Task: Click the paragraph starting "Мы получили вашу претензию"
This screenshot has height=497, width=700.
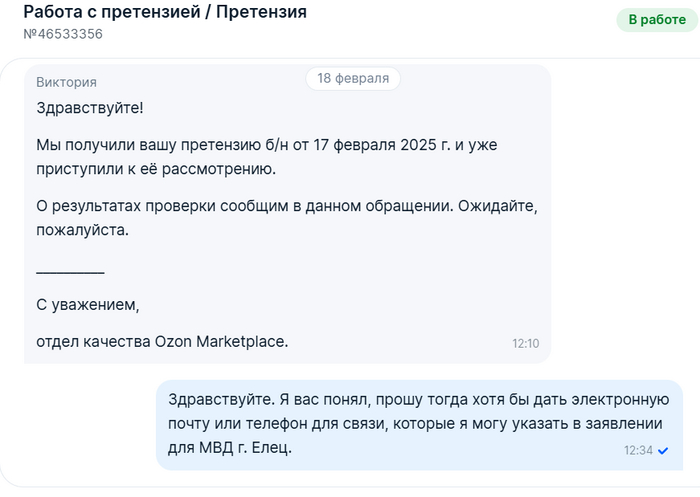Action: click(x=267, y=157)
